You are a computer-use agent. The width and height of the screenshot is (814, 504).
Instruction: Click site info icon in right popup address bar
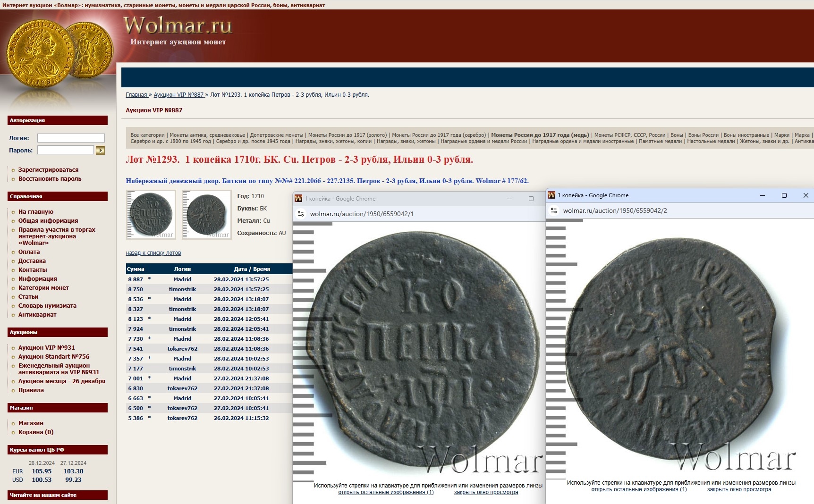(554, 210)
